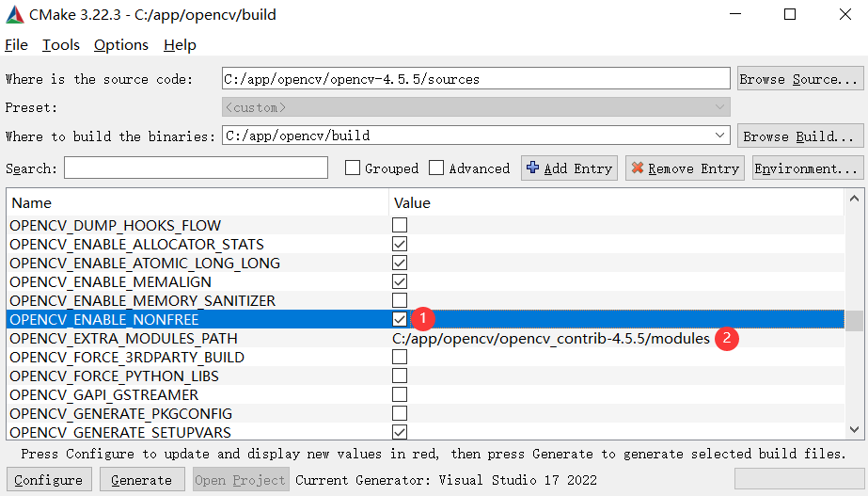
Task: Open the Options menu
Action: (121, 45)
